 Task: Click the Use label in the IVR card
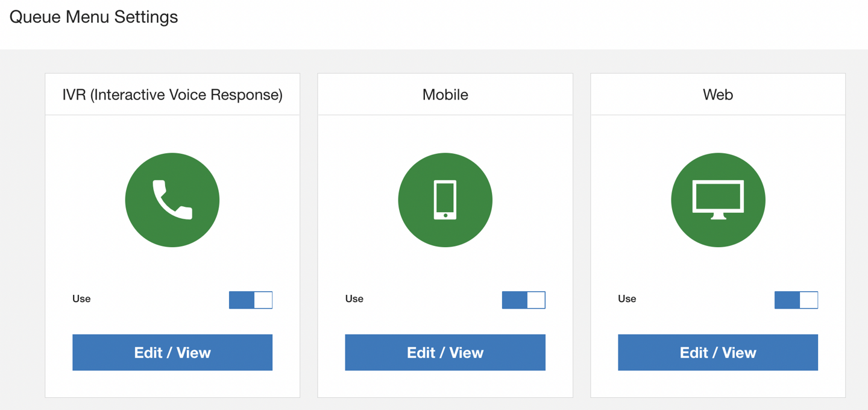[x=81, y=299]
